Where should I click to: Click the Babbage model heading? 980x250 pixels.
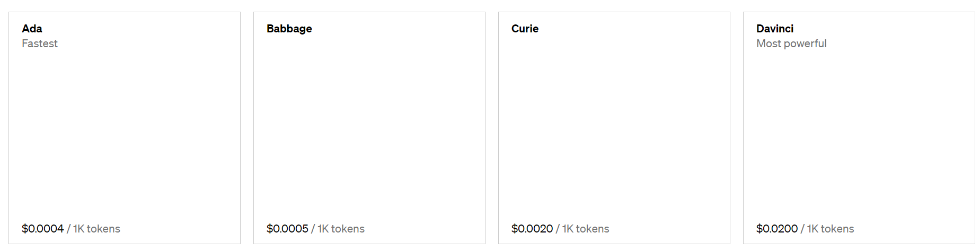point(289,29)
